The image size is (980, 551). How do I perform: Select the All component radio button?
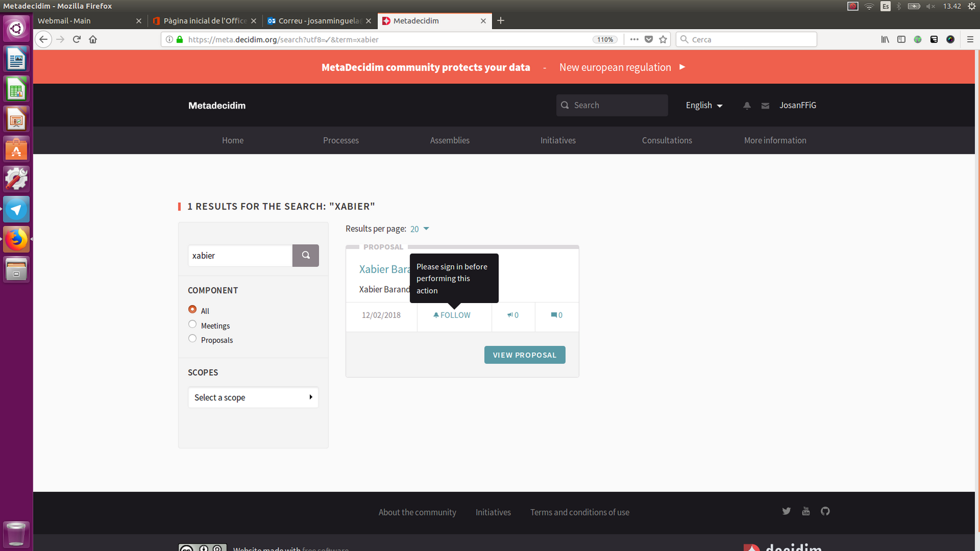coord(192,310)
